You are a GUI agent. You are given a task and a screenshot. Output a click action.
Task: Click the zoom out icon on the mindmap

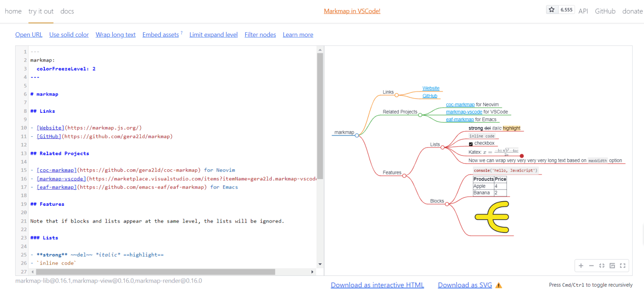(591, 265)
